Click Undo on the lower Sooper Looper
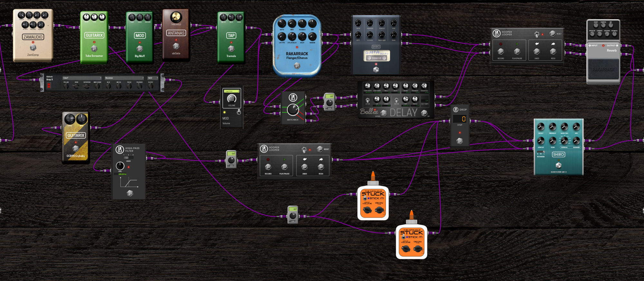This screenshot has height=281, width=644. (304, 166)
